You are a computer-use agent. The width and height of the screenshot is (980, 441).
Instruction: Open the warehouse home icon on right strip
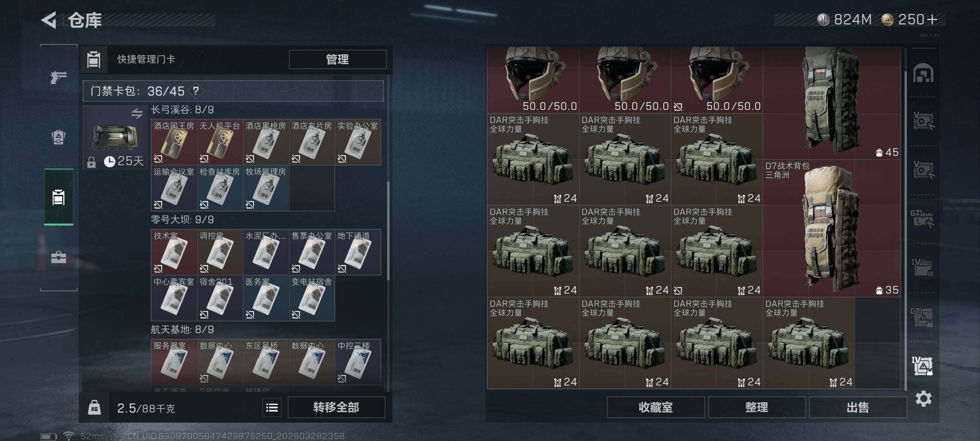coord(923,73)
